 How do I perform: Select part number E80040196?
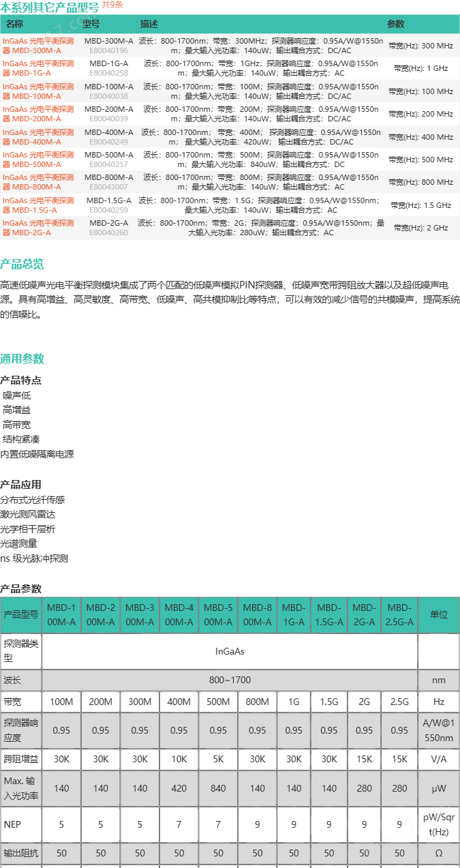[109, 50]
